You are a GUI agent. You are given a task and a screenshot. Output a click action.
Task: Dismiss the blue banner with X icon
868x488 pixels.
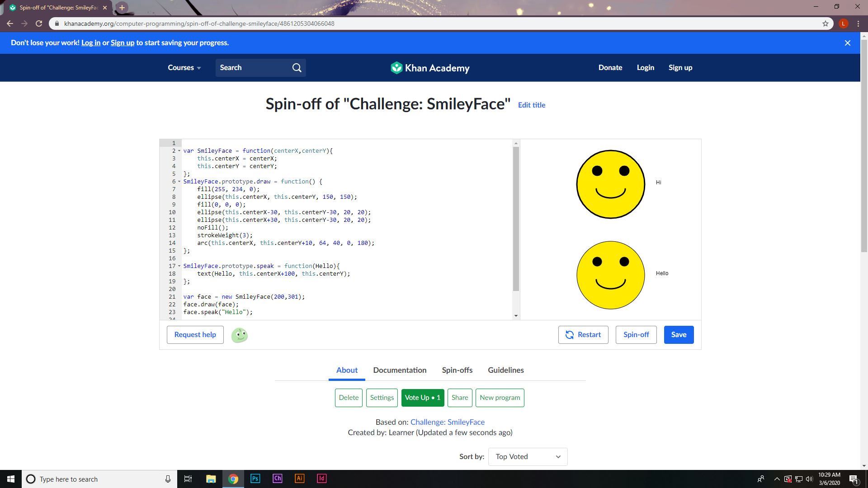pyautogui.click(x=848, y=43)
